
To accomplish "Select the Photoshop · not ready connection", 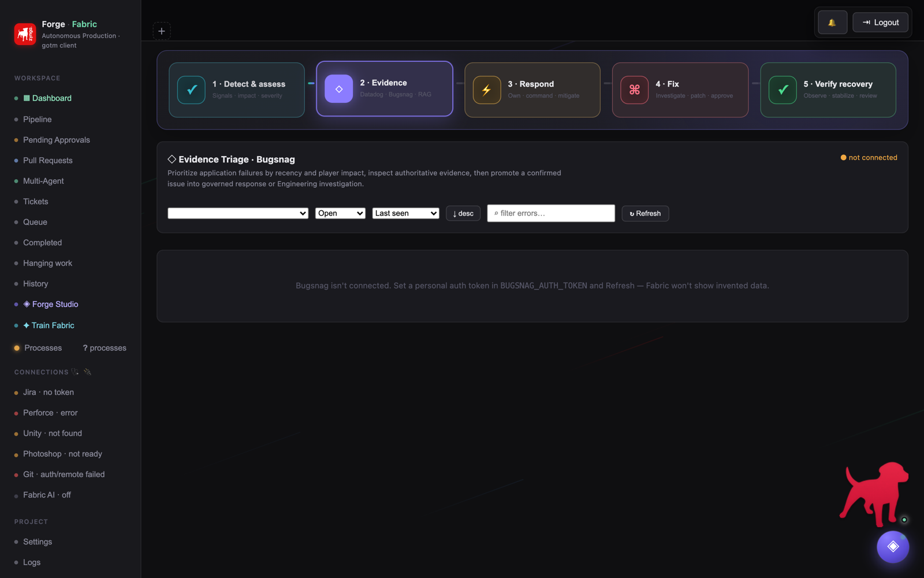I will (62, 454).
